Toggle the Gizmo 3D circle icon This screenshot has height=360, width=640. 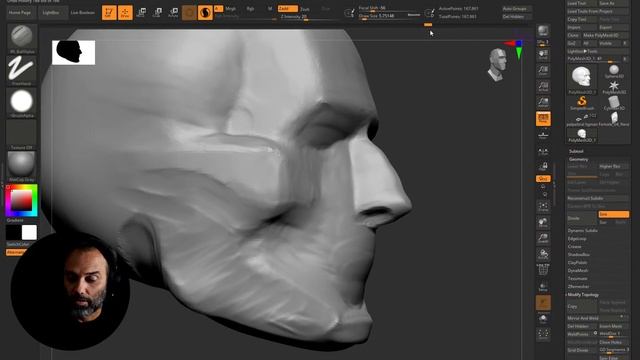click(189, 13)
